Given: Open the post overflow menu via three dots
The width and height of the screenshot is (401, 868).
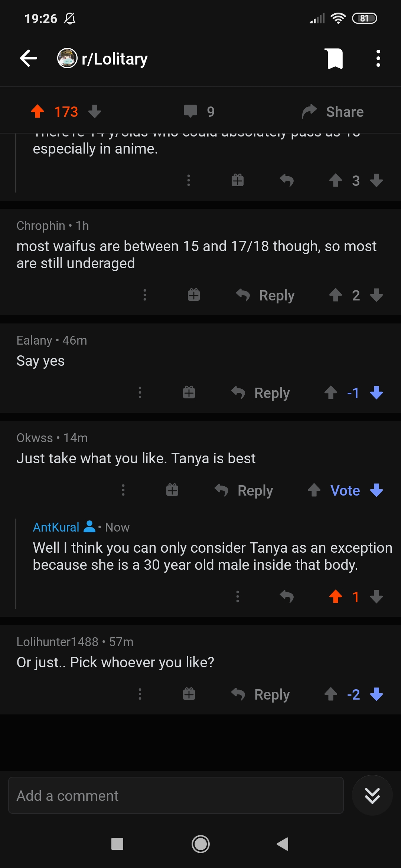Looking at the screenshot, I should click(378, 58).
